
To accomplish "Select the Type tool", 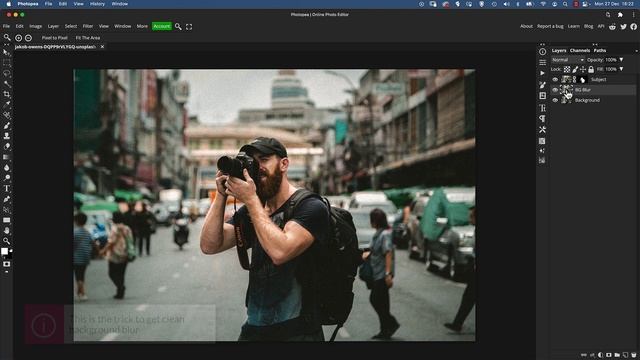I will pos(6,189).
